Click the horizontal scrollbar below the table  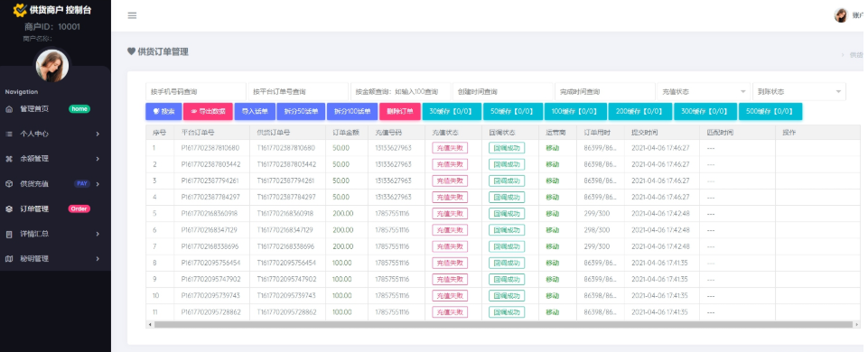pos(504,324)
